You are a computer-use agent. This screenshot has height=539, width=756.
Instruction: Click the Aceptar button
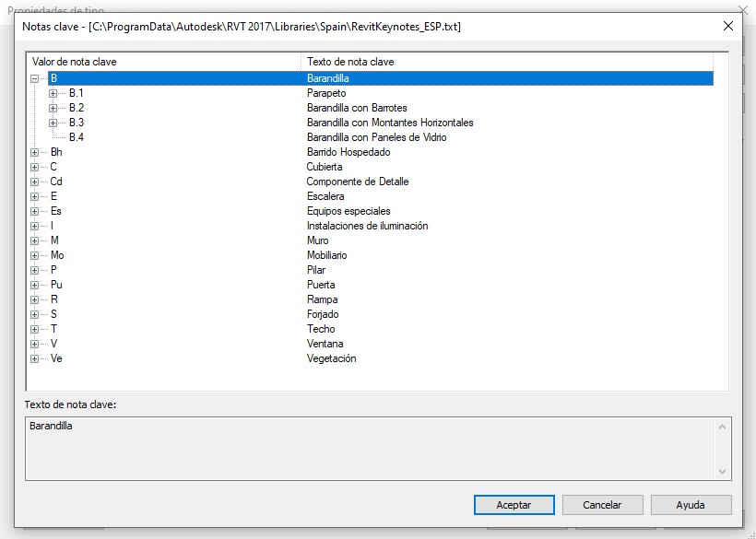514,505
